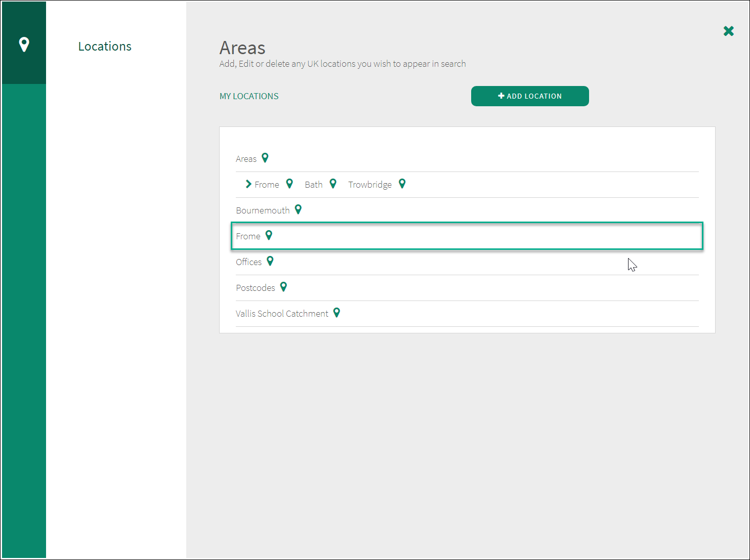Select the Offices row label
This screenshot has width=750, height=560.
tap(248, 262)
